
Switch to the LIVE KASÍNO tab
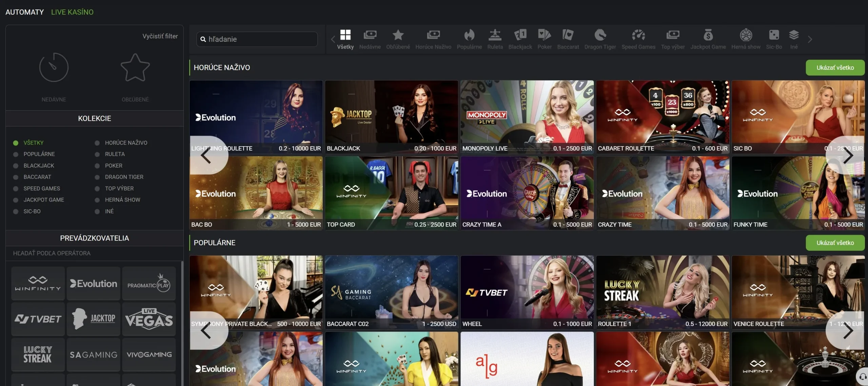coord(72,12)
